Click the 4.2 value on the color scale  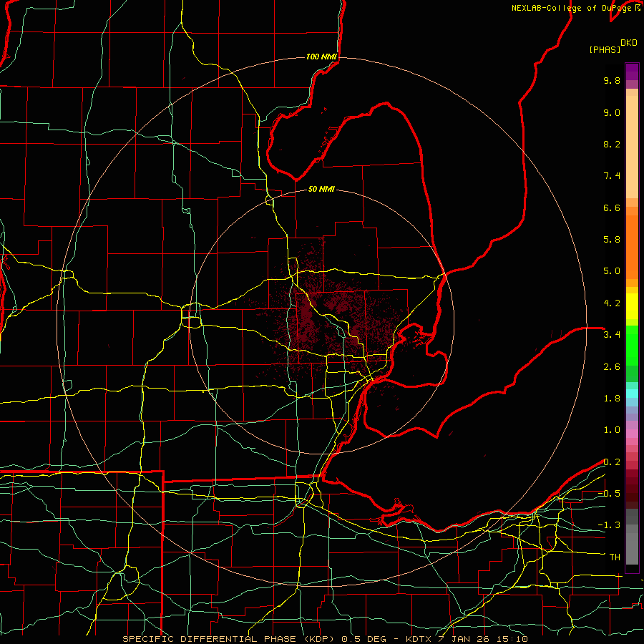tap(612, 303)
